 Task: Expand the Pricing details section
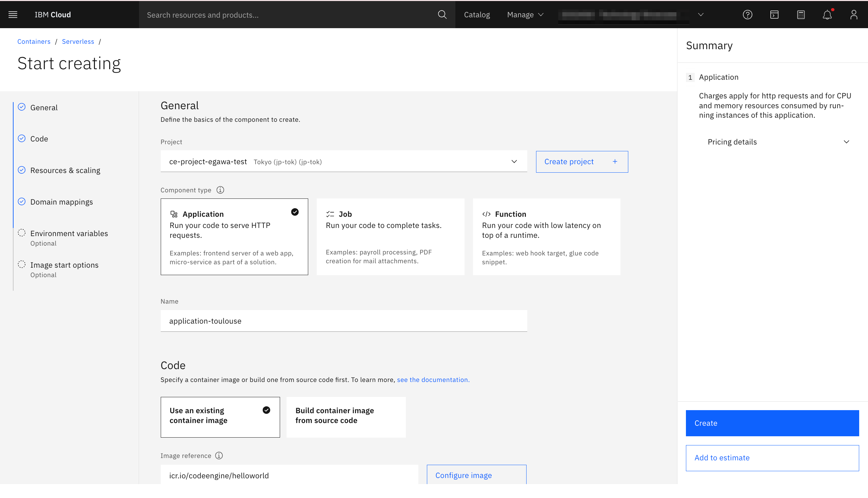click(x=778, y=142)
